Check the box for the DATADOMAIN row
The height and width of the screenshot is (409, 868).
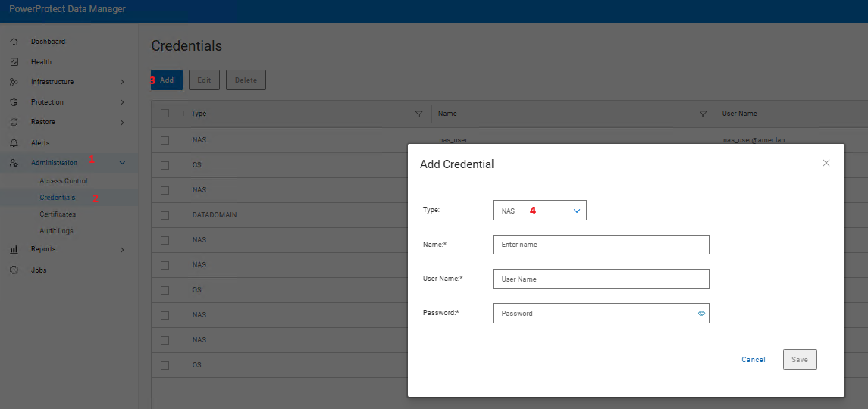[165, 215]
